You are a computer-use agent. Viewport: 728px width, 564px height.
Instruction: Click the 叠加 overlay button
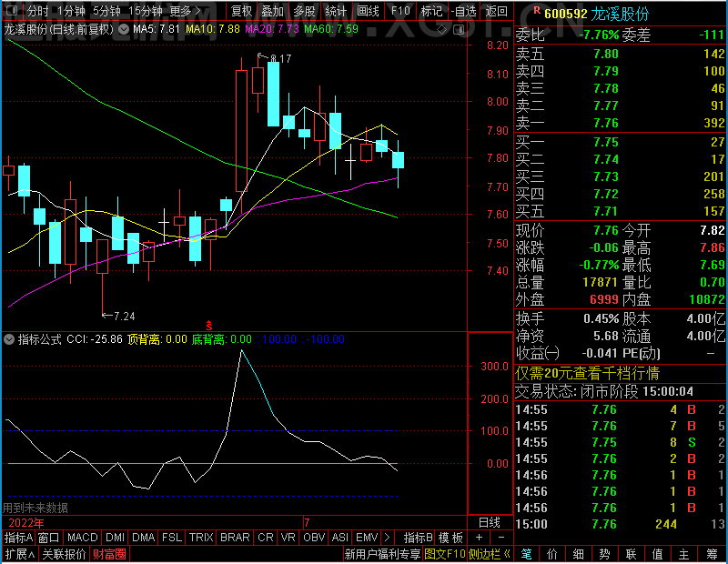click(x=272, y=11)
